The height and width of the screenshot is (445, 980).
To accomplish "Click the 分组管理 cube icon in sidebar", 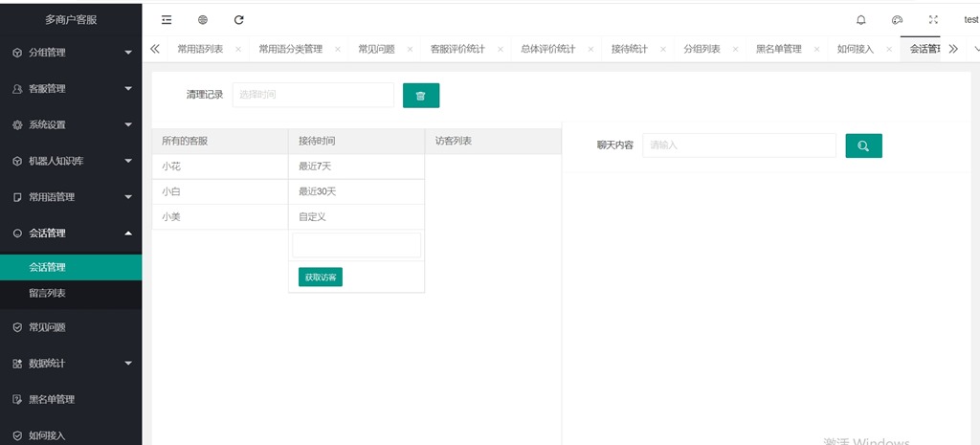I will (x=17, y=54).
